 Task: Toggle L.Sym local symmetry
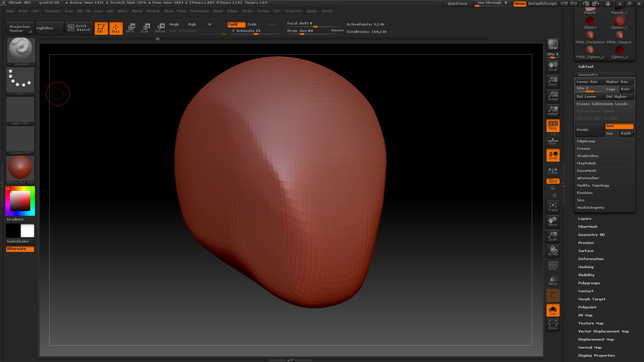click(x=553, y=171)
